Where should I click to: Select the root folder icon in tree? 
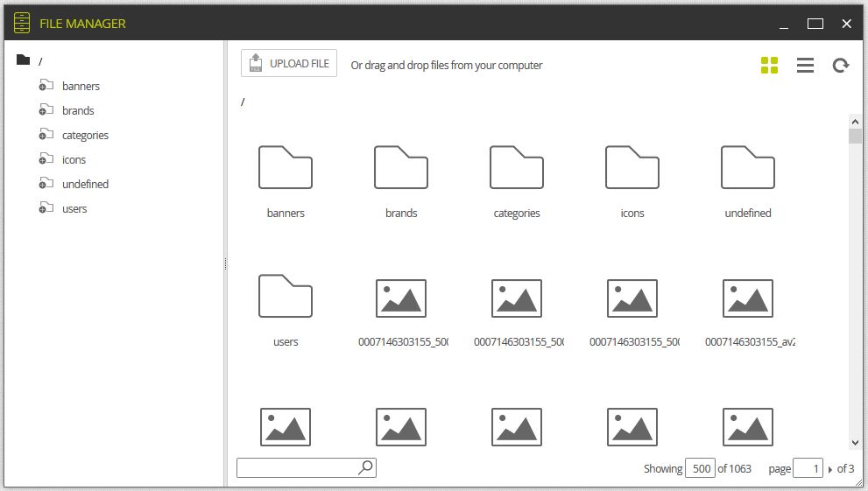pyautogui.click(x=23, y=60)
